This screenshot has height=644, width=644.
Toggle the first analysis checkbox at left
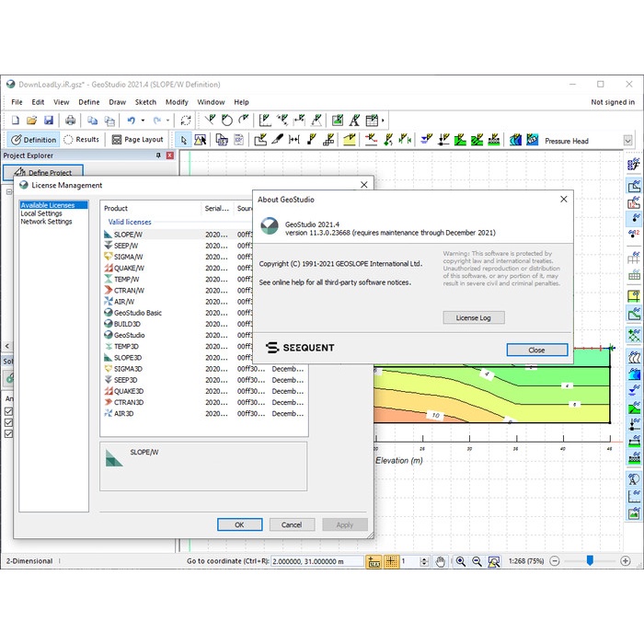pos(9,411)
